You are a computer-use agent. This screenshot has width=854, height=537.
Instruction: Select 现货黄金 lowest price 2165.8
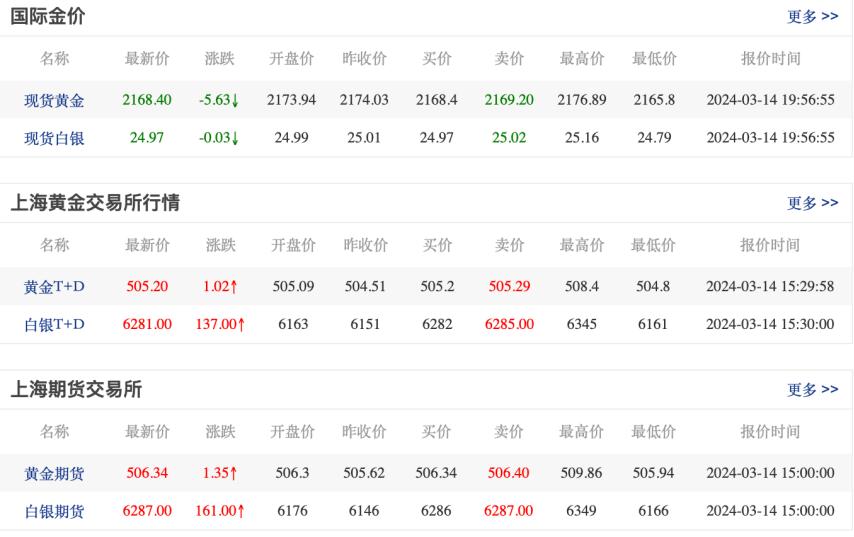[654, 100]
